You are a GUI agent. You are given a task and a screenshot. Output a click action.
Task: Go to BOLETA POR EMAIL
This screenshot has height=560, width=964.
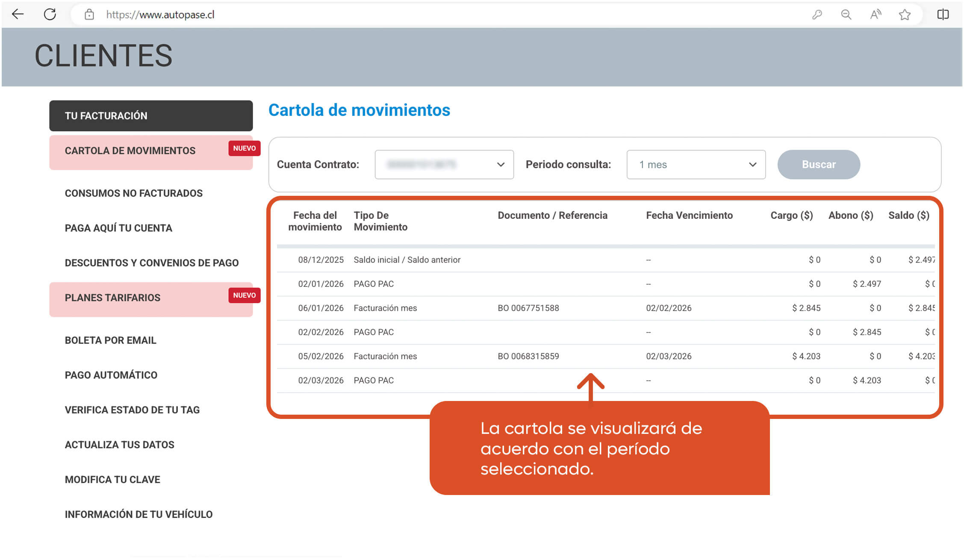tap(111, 340)
